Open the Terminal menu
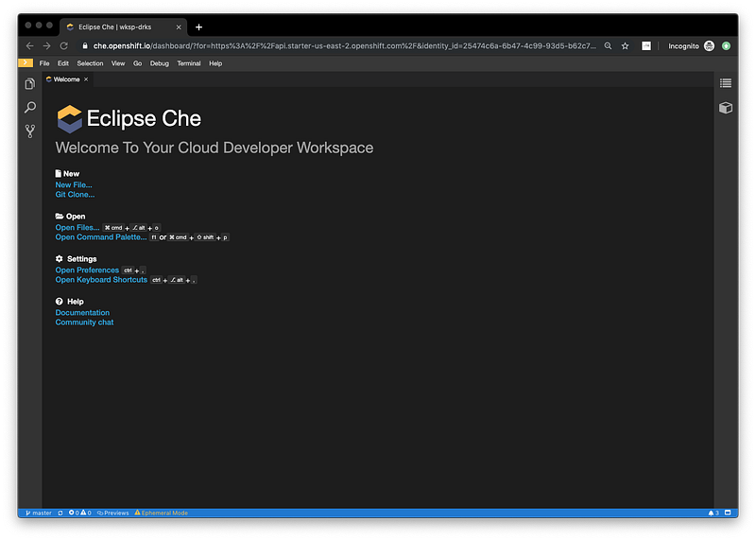Image resolution: width=756 pixels, height=540 pixels. click(188, 63)
